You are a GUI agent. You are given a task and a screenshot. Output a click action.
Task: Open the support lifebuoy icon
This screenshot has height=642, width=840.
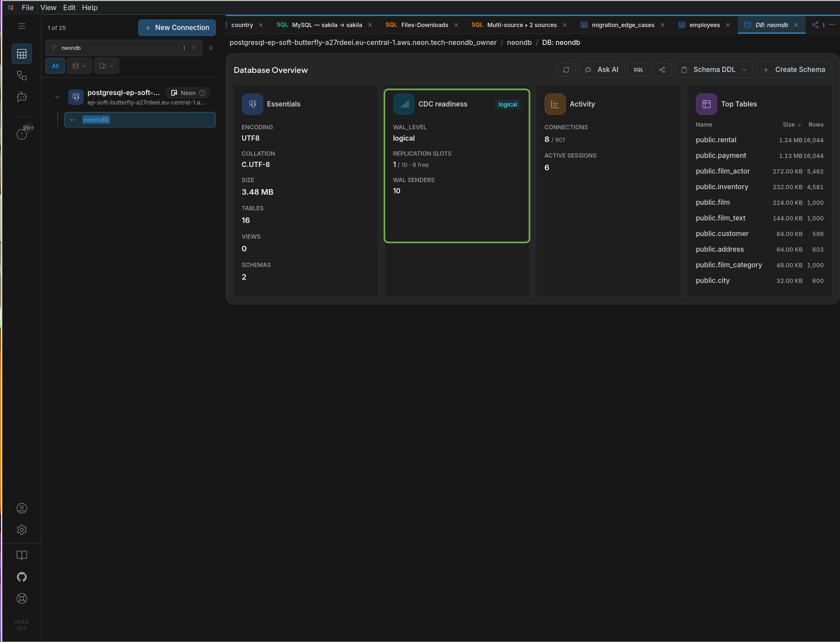point(22,598)
